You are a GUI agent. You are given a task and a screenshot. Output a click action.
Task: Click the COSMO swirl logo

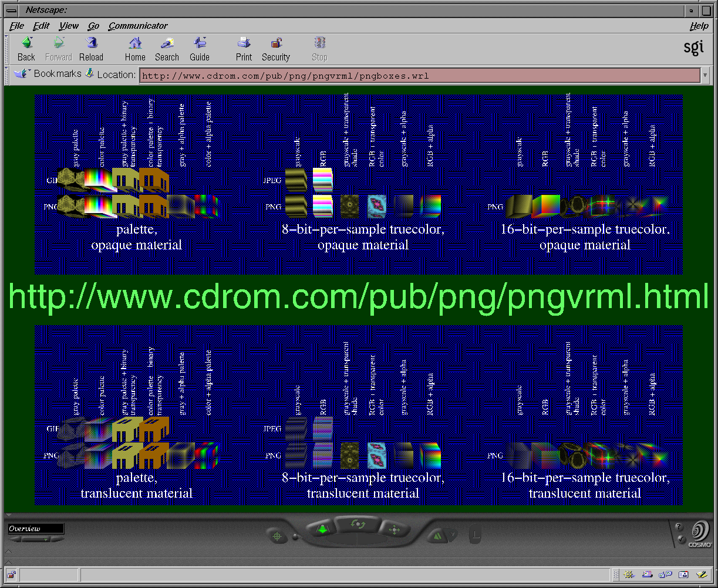pos(700,534)
